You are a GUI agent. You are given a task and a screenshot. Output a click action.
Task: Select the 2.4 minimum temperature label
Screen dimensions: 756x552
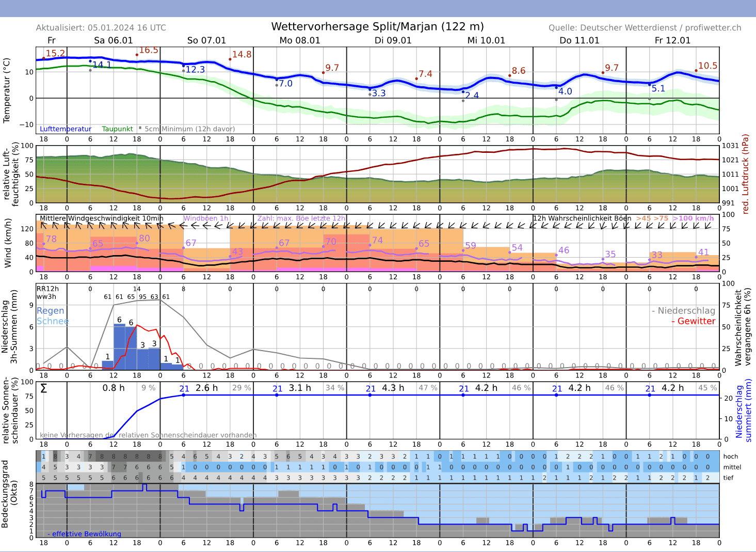point(472,95)
